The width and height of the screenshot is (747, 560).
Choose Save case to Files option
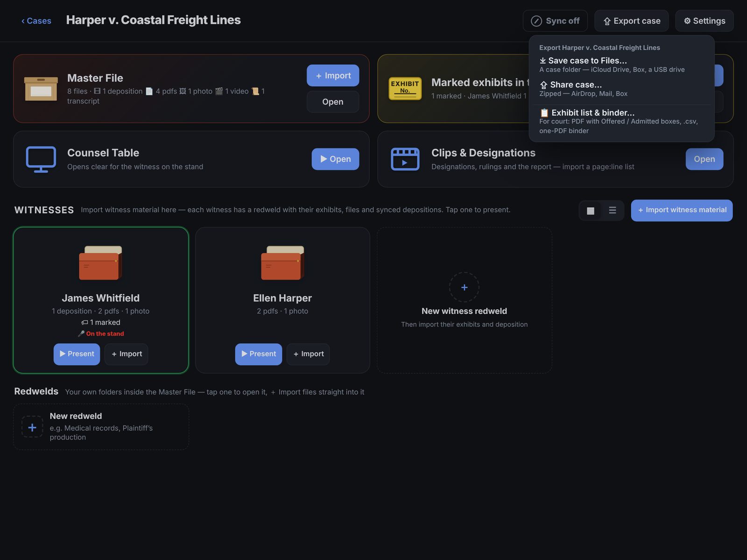tap(621, 64)
